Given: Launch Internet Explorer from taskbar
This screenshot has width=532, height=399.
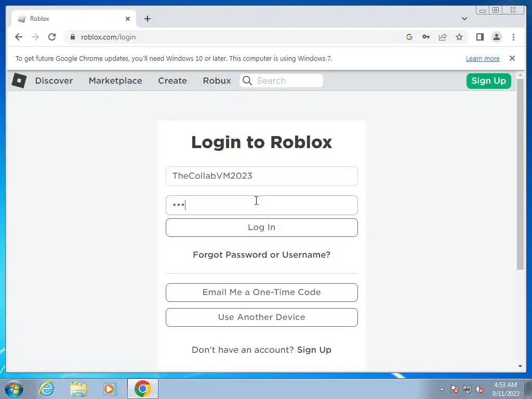Looking at the screenshot, I should (x=46, y=389).
